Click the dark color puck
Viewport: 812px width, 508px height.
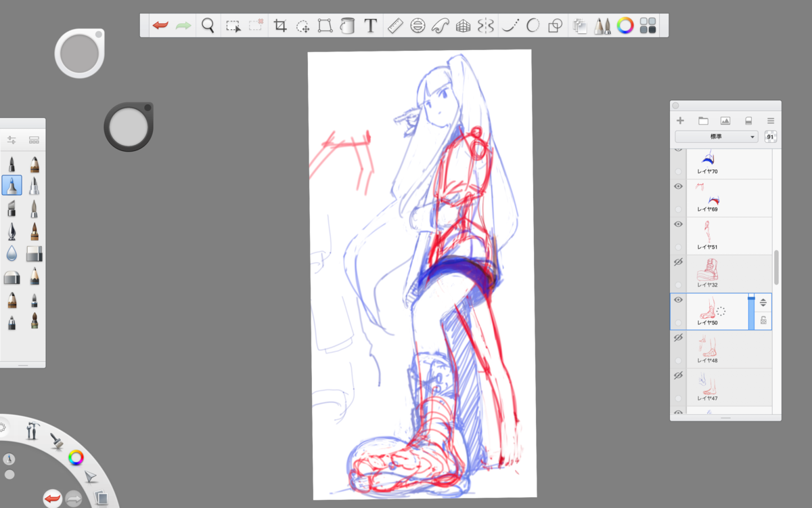(x=128, y=127)
